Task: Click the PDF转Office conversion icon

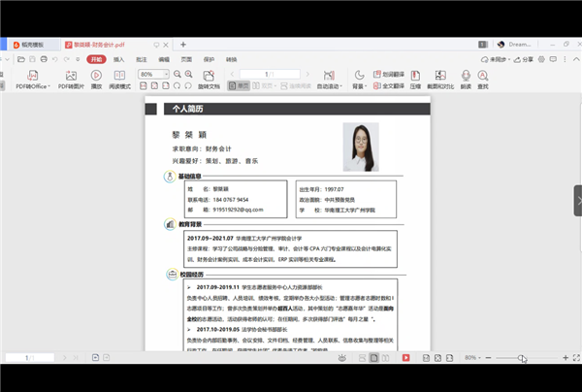Action: click(31, 76)
